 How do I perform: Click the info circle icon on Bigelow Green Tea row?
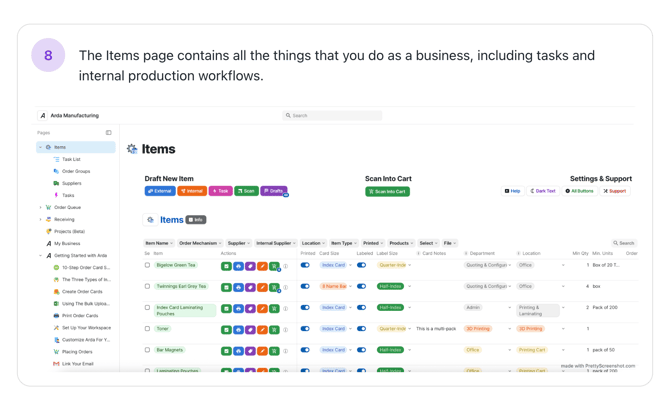[x=285, y=265]
